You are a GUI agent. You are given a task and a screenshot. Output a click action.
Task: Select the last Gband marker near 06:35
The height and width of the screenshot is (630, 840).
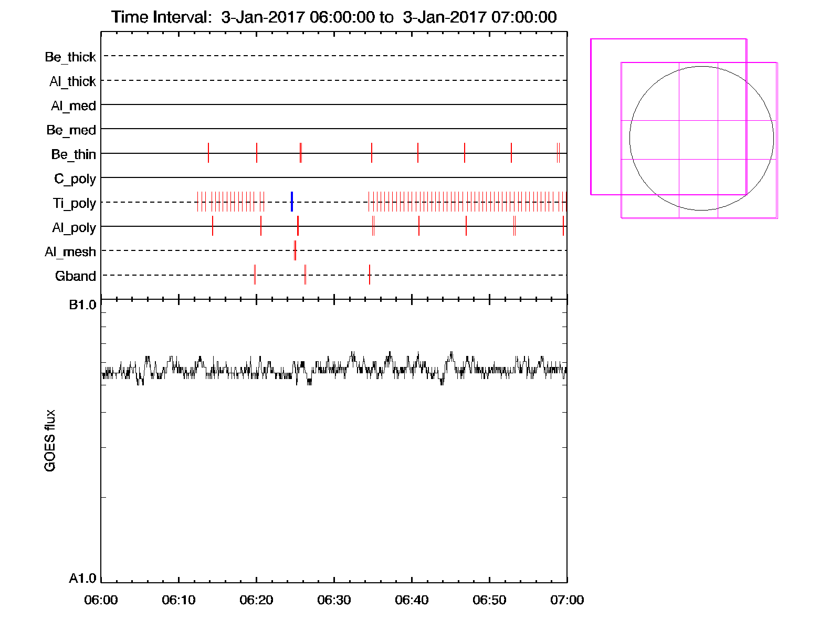[x=370, y=275]
